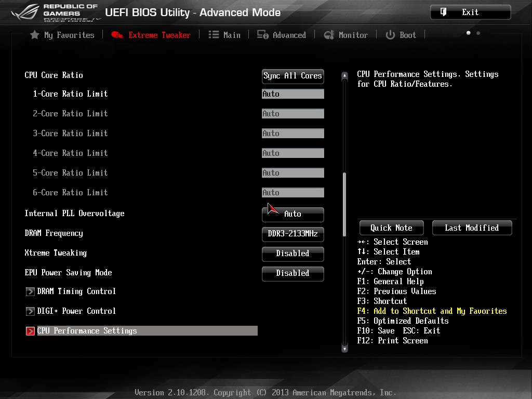
Task: Click the 5-Core Ratio Limit Auto field
Action: coord(293,172)
